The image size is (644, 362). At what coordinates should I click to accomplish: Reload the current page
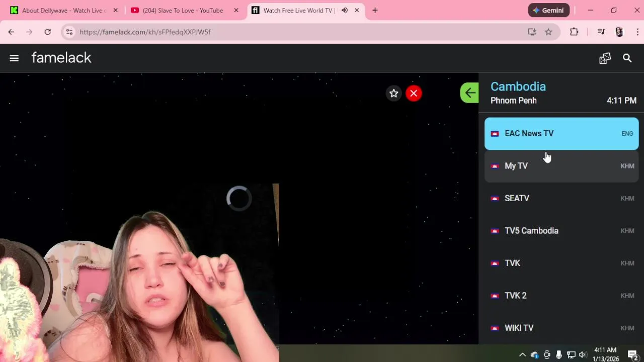pos(47,32)
